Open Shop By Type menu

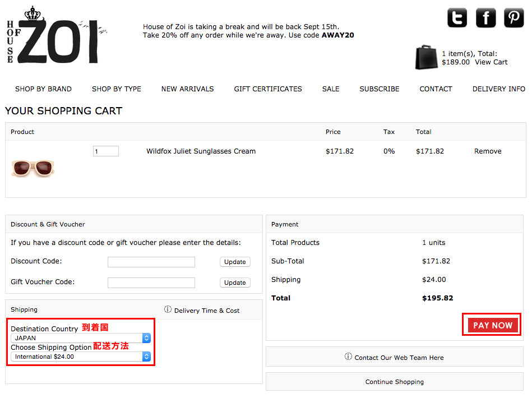pos(117,89)
